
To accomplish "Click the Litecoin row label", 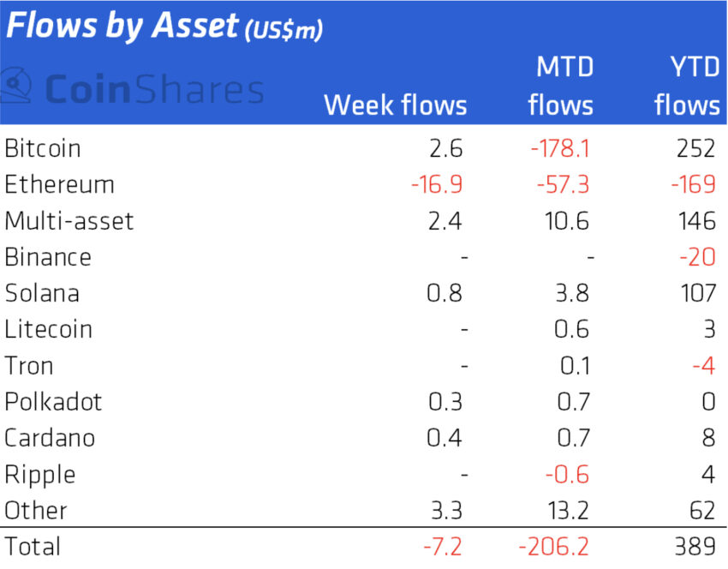I will pos(49,329).
